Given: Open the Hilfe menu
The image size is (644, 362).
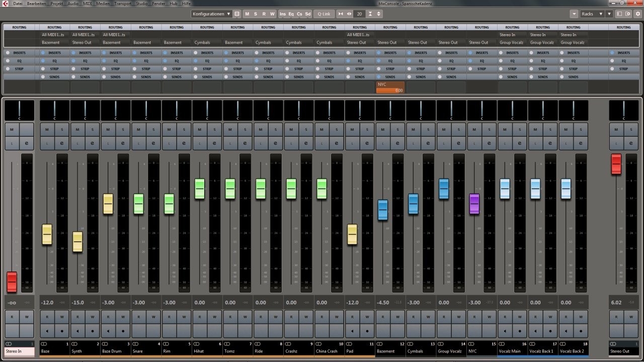Looking at the screenshot, I should 187,4.
